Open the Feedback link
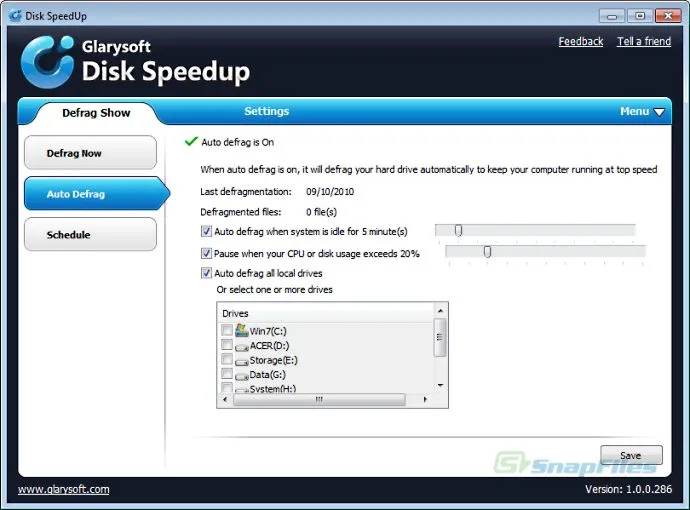690x510 pixels. click(581, 41)
